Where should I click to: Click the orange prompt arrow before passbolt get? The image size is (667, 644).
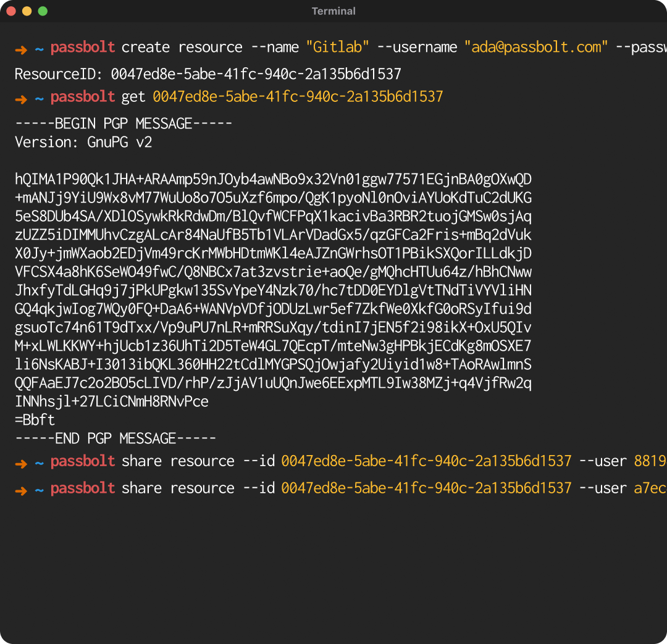21,98
